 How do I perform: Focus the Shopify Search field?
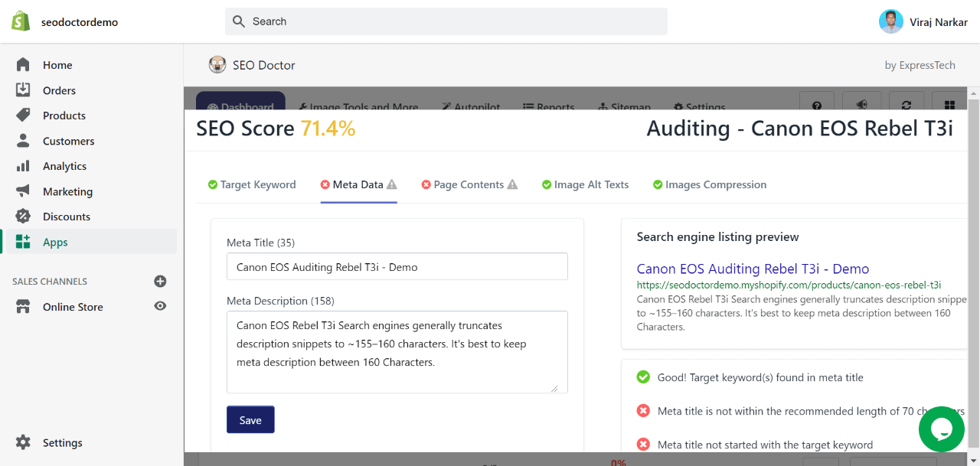pyautogui.click(x=446, y=21)
